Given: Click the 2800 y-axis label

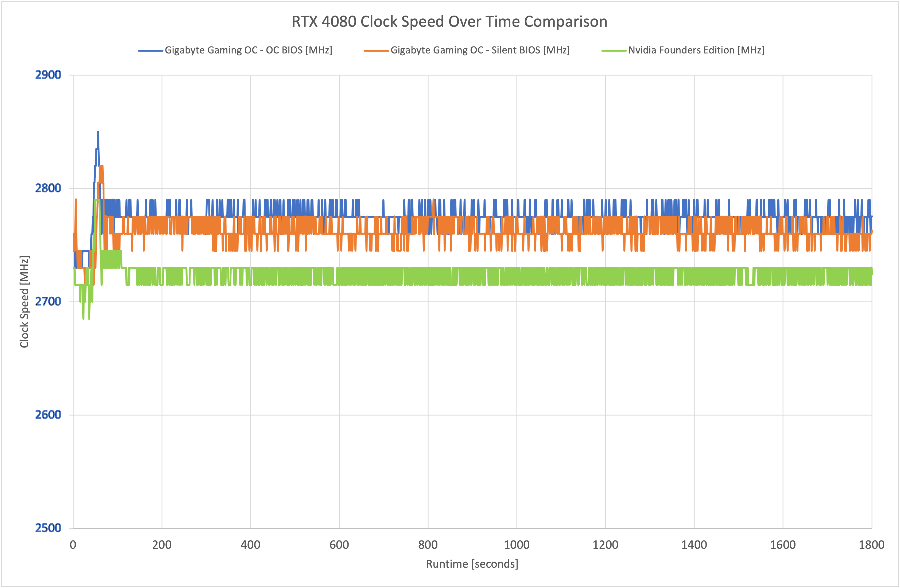Looking at the screenshot, I should point(48,188).
